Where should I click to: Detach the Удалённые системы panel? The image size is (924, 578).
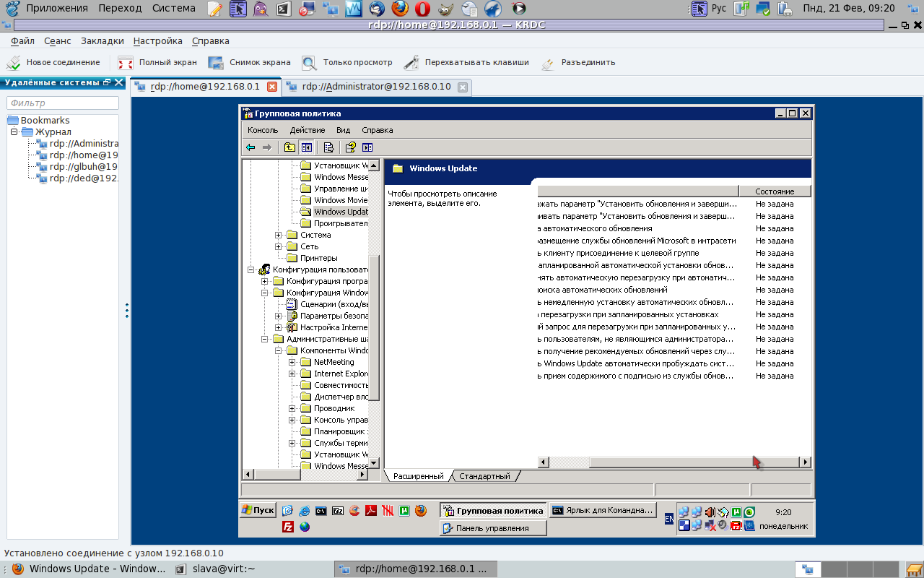point(108,82)
